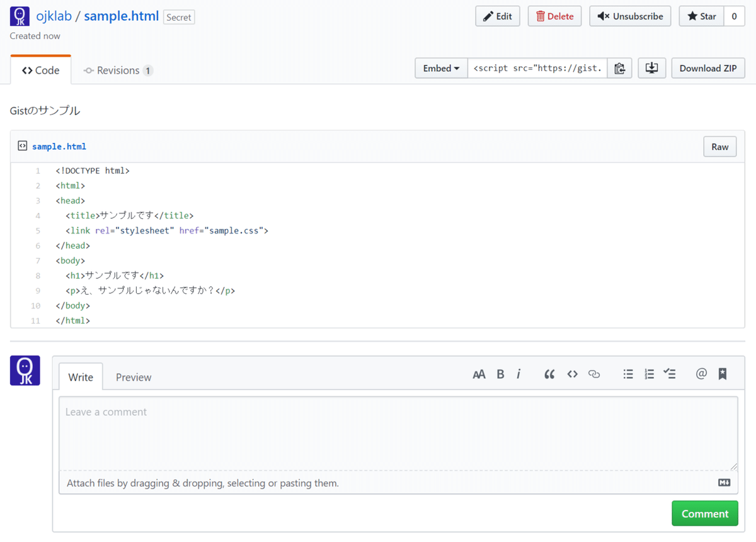Click the Gistのサンプル description text
This screenshot has width=756, height=542.
click(45, 111)
